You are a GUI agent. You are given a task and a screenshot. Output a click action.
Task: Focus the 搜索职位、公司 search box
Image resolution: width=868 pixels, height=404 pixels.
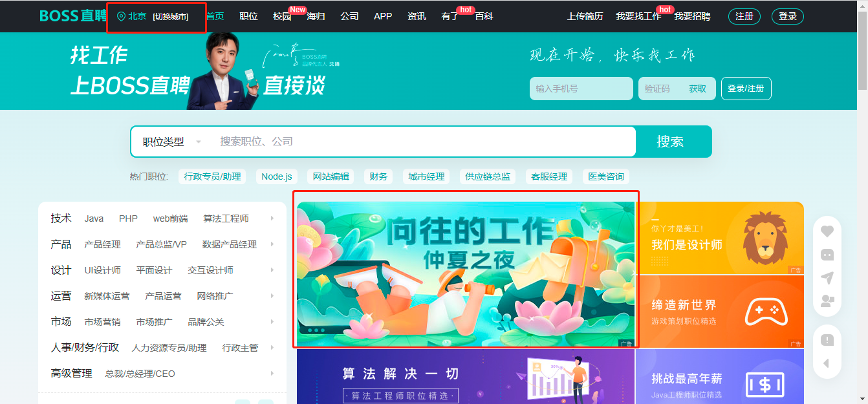point(424,142)
